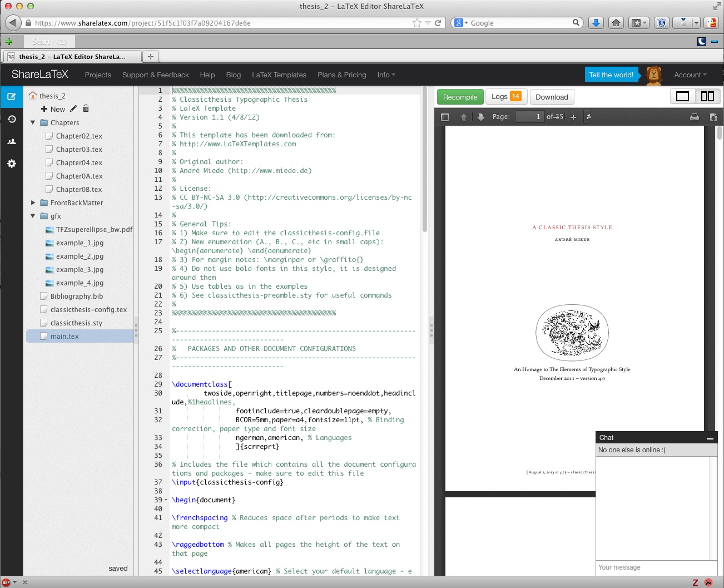724x588 pixels.
Task: Open the Account dropdown menu
Action: 690,75
